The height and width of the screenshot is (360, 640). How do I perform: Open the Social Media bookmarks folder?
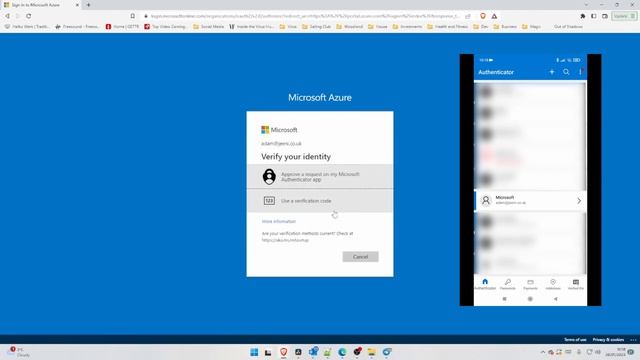click(209, 27)
